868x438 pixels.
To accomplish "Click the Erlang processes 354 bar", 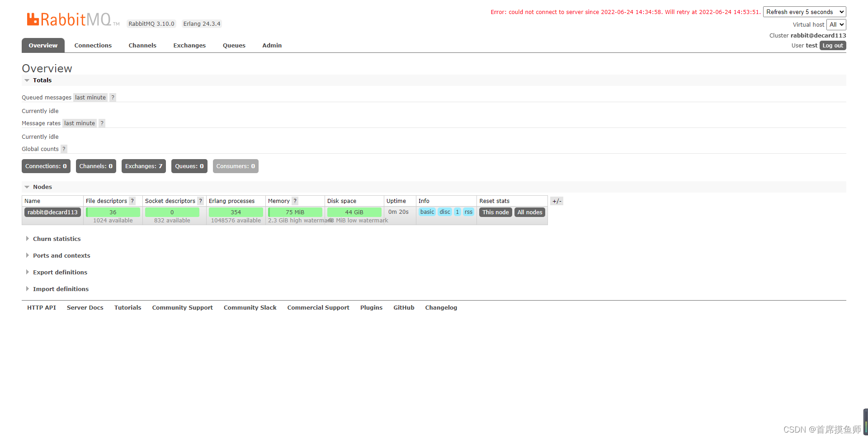I will (x=236, y=212).
